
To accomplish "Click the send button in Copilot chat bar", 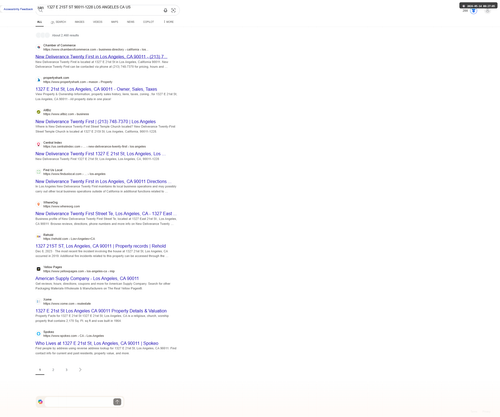I will [x=117, y=402].
